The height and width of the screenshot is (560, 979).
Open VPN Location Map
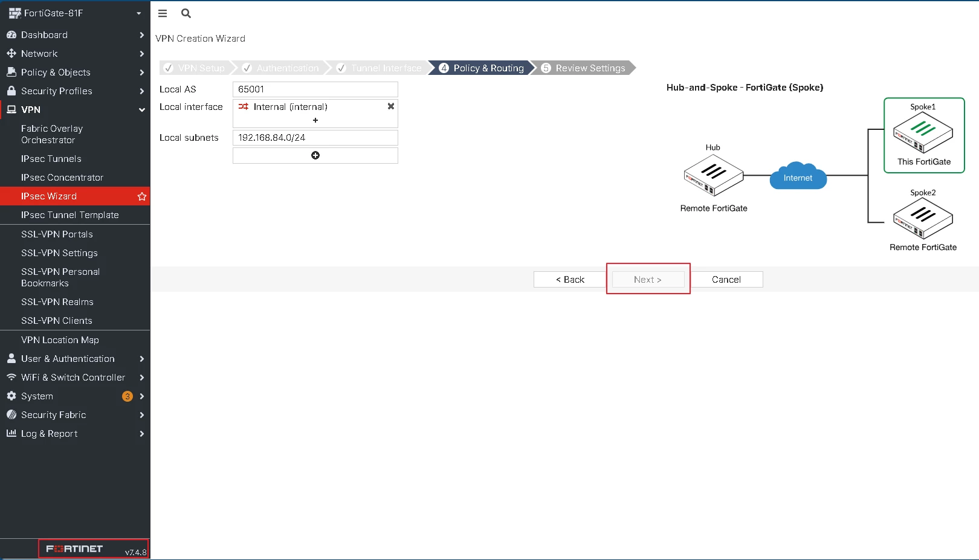pyautogui.click(x=75, y=340)
